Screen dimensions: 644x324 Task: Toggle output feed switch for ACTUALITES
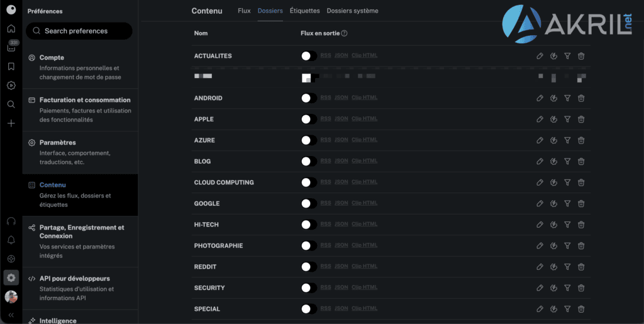click(x=309, y=56)
